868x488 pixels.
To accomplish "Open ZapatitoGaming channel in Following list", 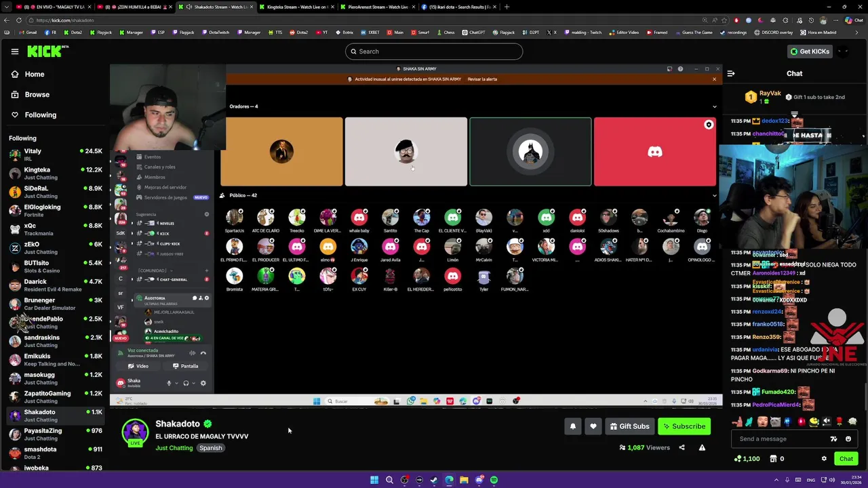I will [x=54, y=397].
